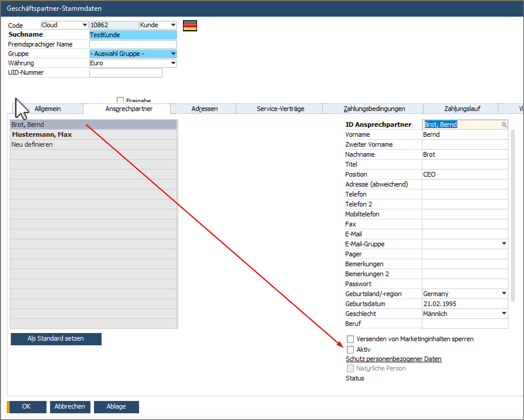Expand the Währung Euro dropdown

click(173, 63)
